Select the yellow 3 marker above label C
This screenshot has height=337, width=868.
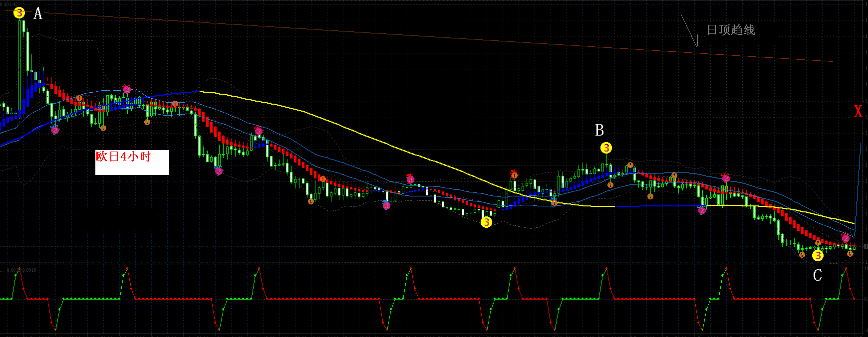tap(818, 256)
